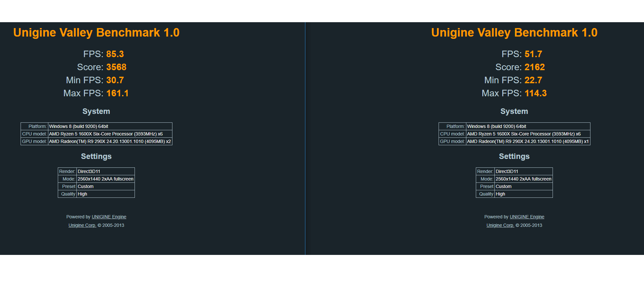This screenshot has height=282, width=644.
Task: Open the Unigine Corp. link in left report
Action: [82, 225]
